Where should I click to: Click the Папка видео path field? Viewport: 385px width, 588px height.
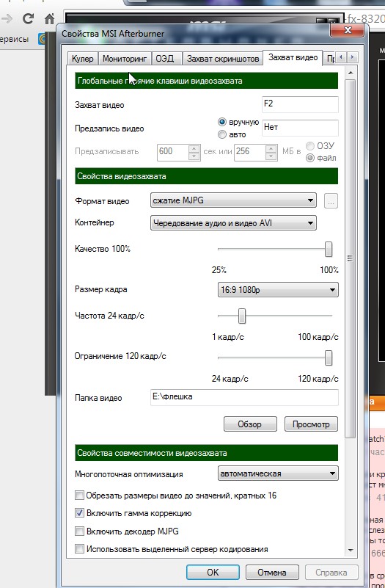(x=244, y=397)
